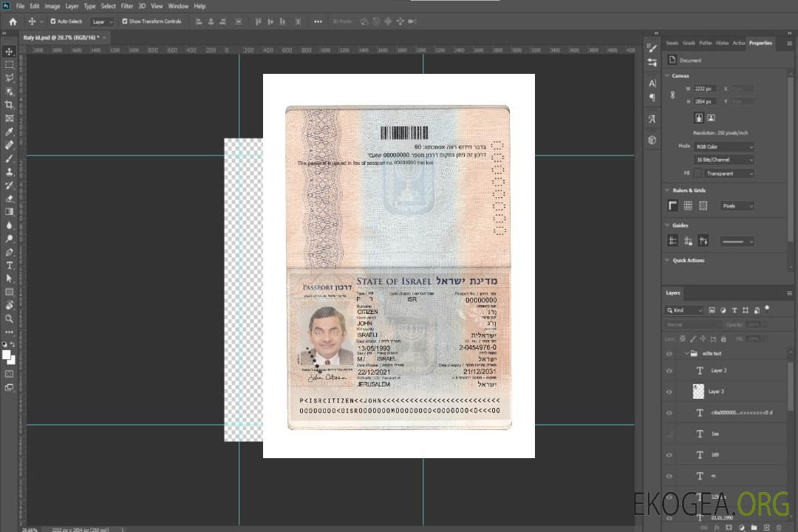Select the History Brush tool

pos(9,185)
